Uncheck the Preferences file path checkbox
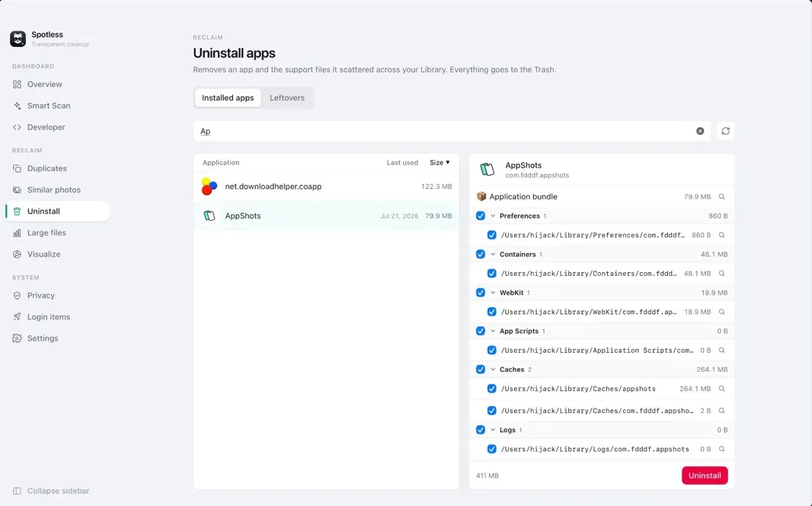 coord(491,235)
